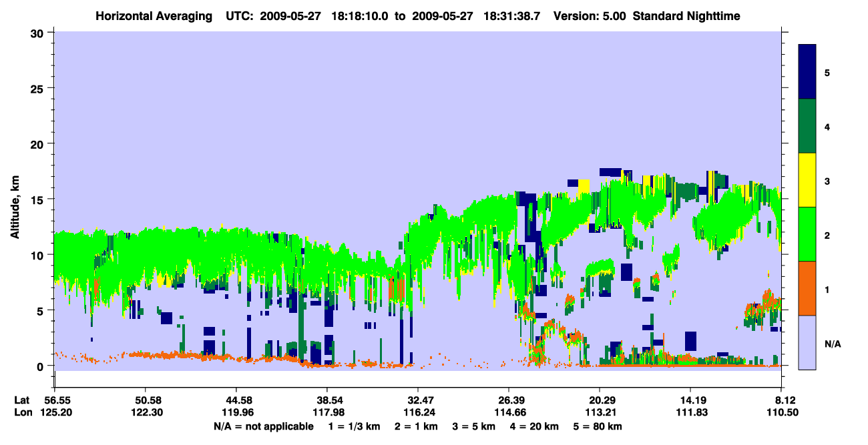The image size is (868, 445).
Task: Click the '1 = 1/3 km' caption
Action: click(x=354, y=426)
